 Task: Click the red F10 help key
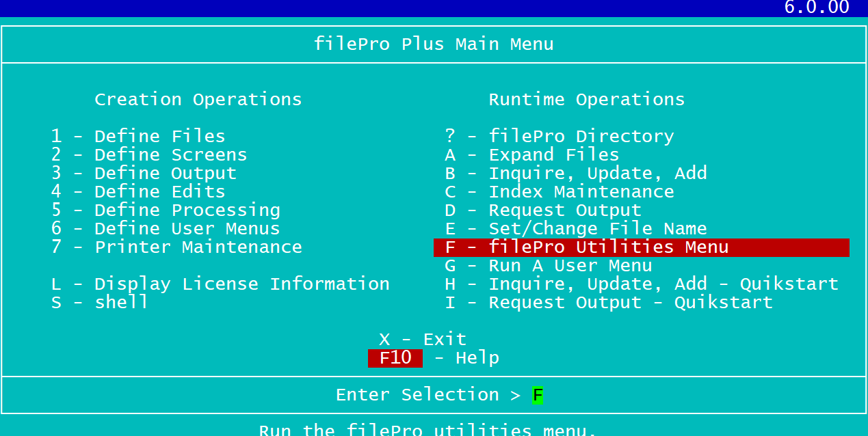[395, 358]
